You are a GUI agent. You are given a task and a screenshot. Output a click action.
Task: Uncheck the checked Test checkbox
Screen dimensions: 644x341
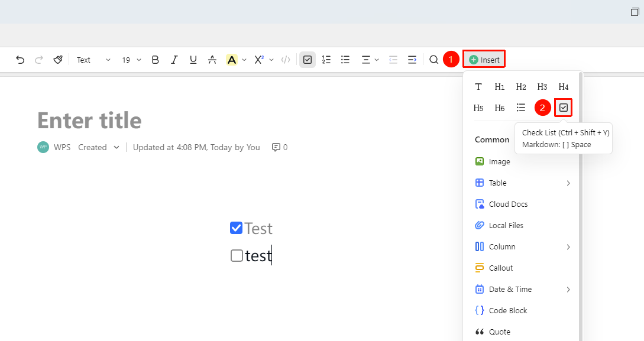click(236, 228)
